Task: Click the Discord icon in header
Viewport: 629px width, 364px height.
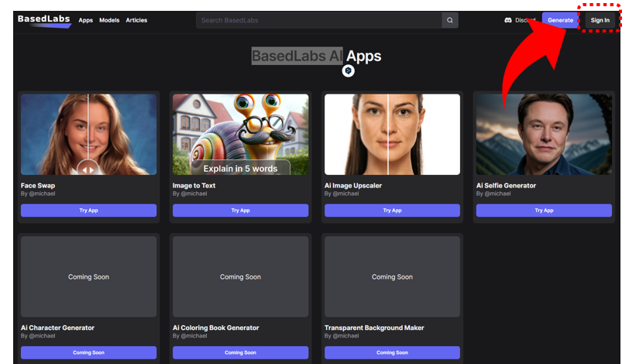Action: [x=508, y=20]
